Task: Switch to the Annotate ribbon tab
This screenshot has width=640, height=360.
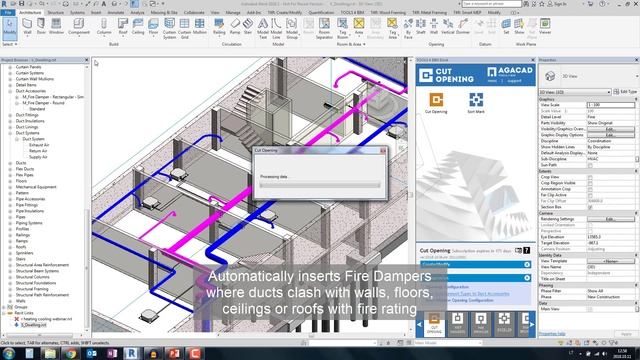Action: [x=116, y=13]
